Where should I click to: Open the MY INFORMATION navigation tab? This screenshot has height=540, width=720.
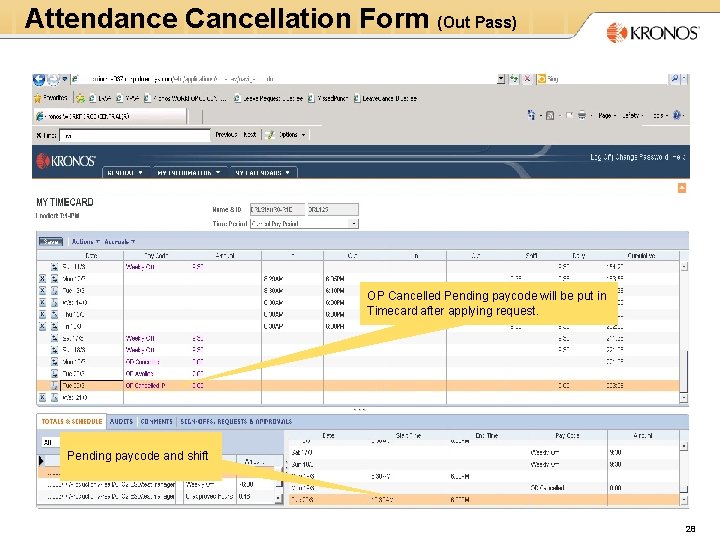pos(189,173)
